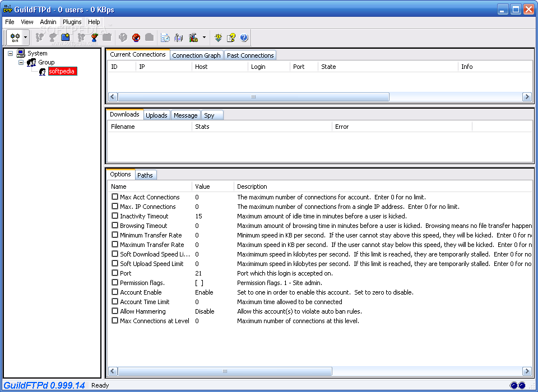Click the colorful tools/options toolbar icon

tap(193, 38)
